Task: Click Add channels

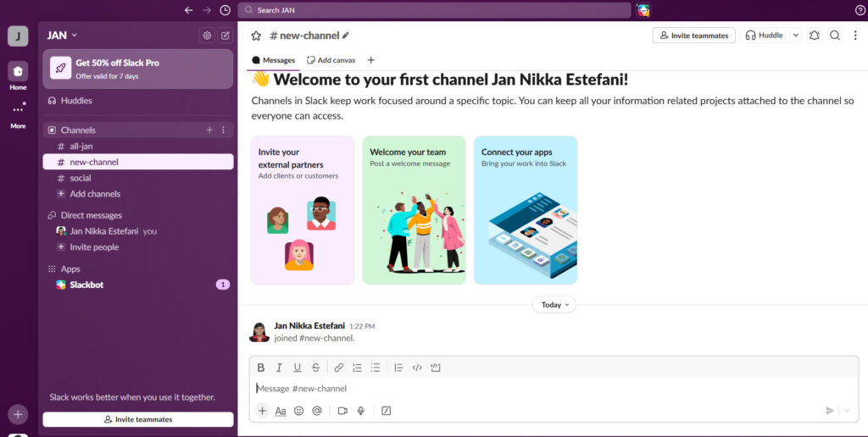Action: (138, 194)
